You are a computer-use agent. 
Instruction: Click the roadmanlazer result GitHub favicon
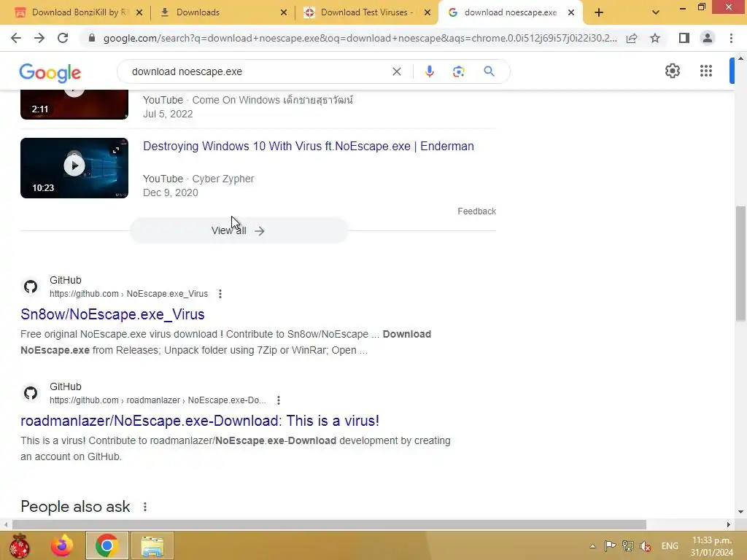coord(31,393)
